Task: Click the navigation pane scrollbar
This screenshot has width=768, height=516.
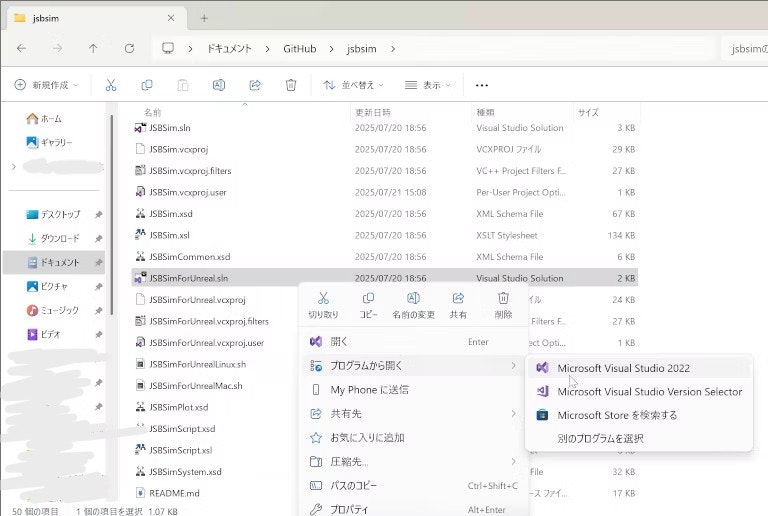Action: tap(112, 215)
